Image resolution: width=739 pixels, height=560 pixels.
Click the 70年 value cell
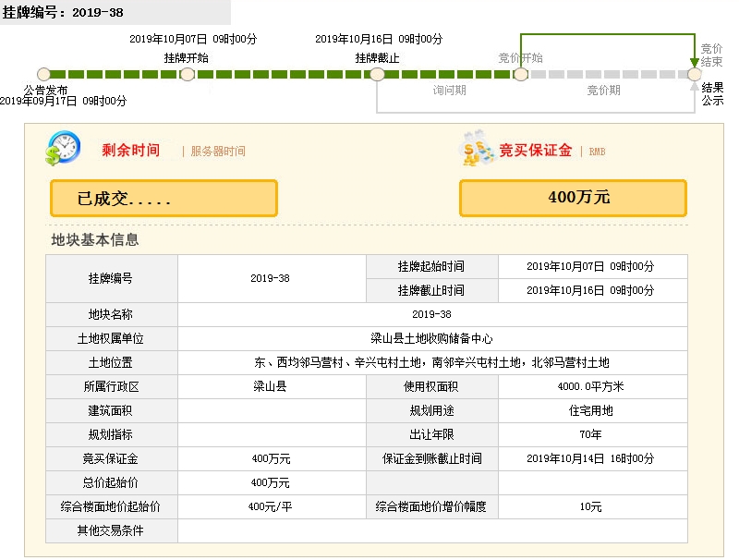click(593, 434)
